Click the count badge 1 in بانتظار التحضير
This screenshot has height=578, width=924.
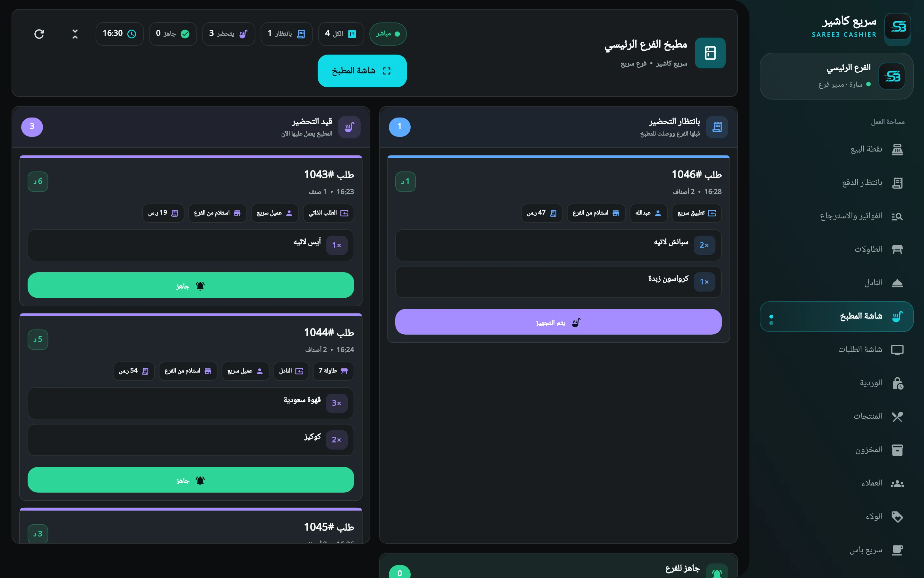point(399,127)
